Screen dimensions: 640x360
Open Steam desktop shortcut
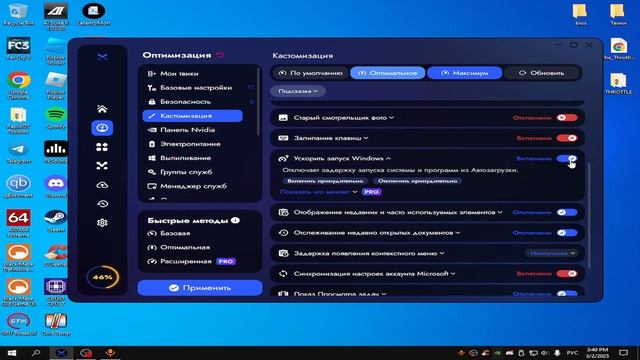tap(56, 221)
